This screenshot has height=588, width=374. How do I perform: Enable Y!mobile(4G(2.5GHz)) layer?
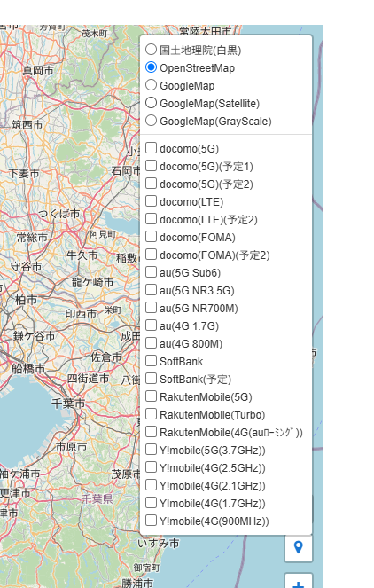[x=151, y=467]
